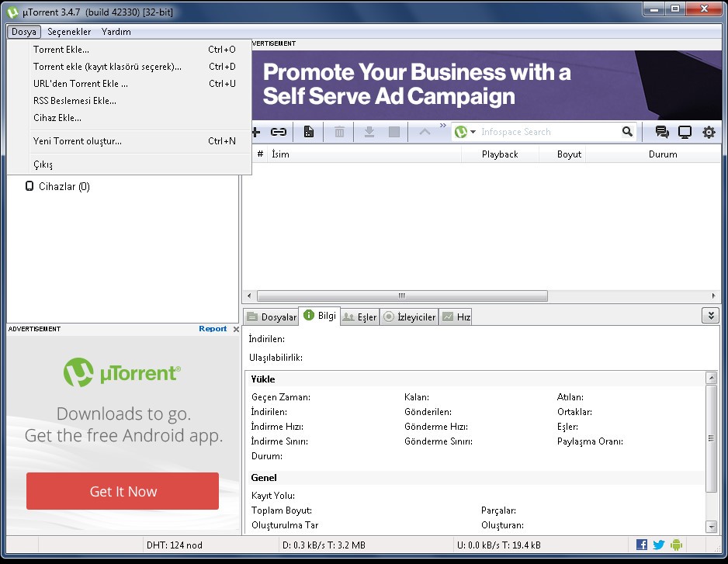
Task: Click the info panel vertical scrollbar thumb
Action: (x=711, y=438)
